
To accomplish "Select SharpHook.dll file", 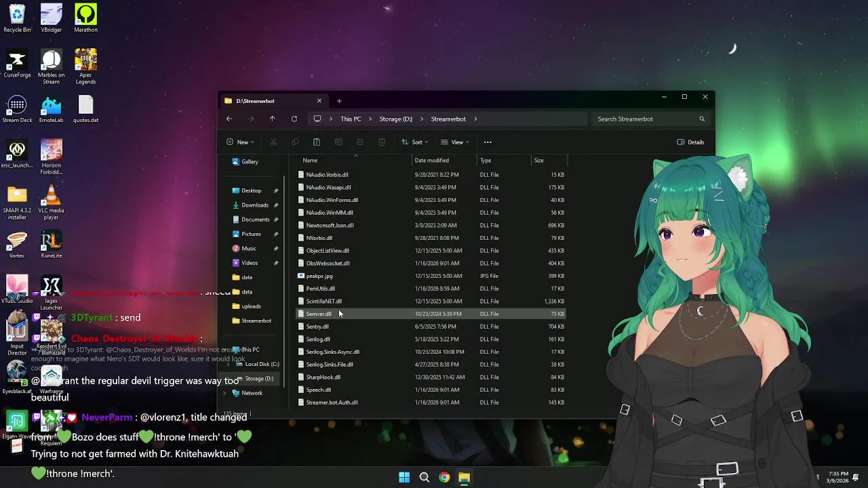I will pos(431,377).
